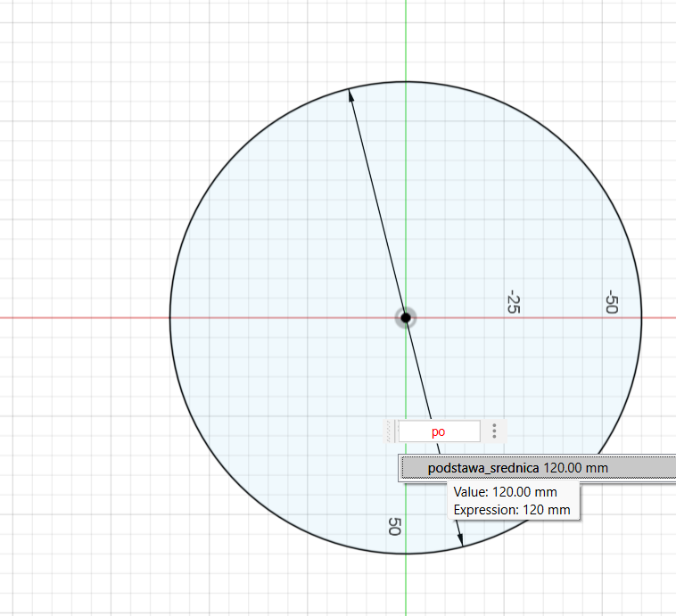The height and width of the screenshot is (616, 676).
Task: Click the sketch origin point
Action: coord(406,317)
